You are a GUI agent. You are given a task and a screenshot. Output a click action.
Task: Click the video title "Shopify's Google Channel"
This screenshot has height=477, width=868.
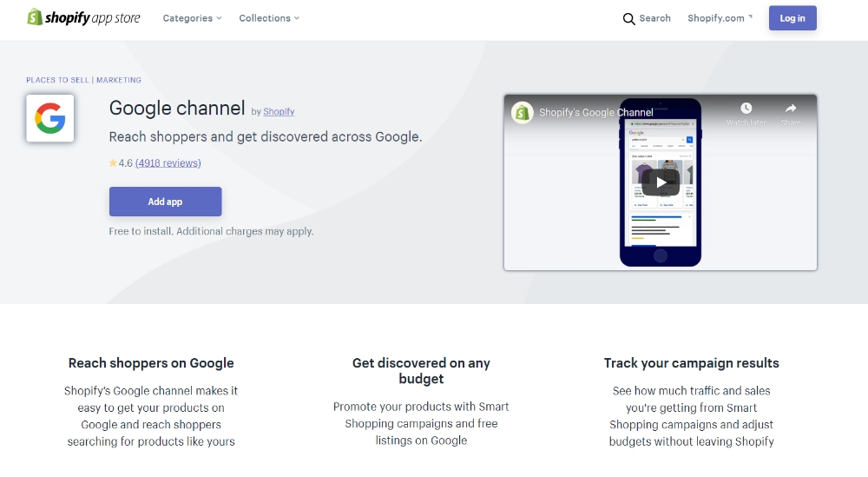[596, 112]
